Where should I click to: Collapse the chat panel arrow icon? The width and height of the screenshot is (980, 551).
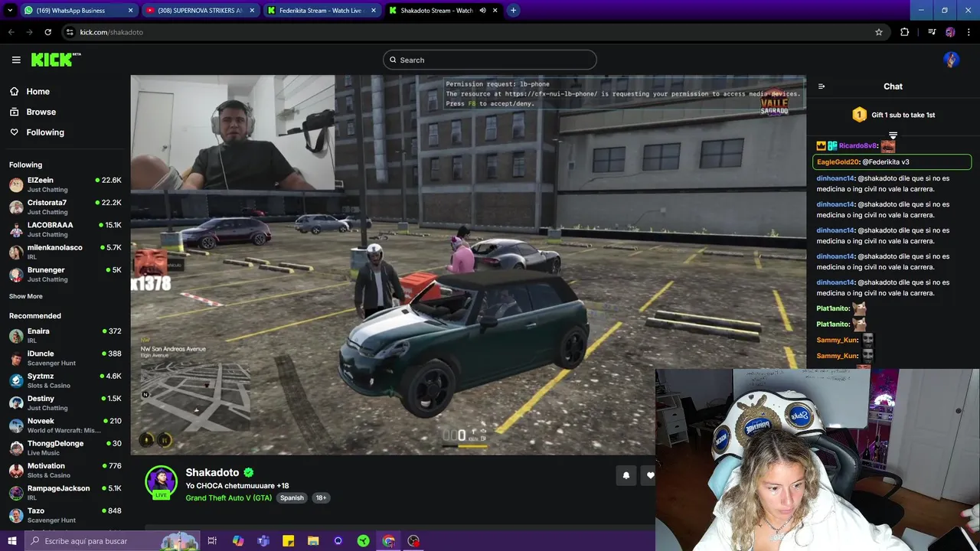tap(822, 86)
